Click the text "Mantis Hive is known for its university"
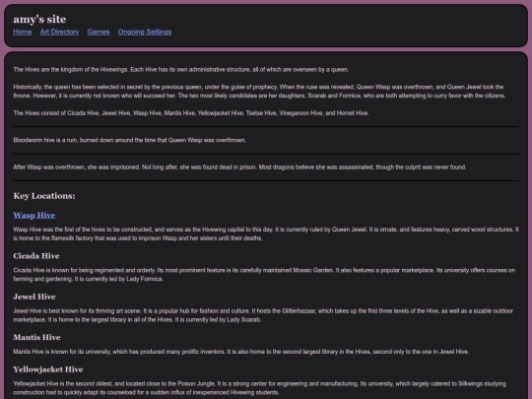Image resolution: width=532 pixels, height=399 pixels. (x=241, y=352)
